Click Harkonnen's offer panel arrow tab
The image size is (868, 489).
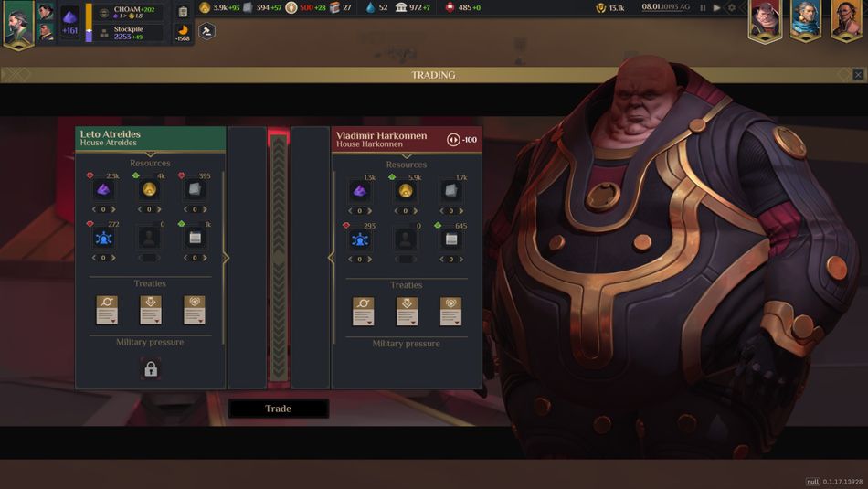click(x=331, y=258)
